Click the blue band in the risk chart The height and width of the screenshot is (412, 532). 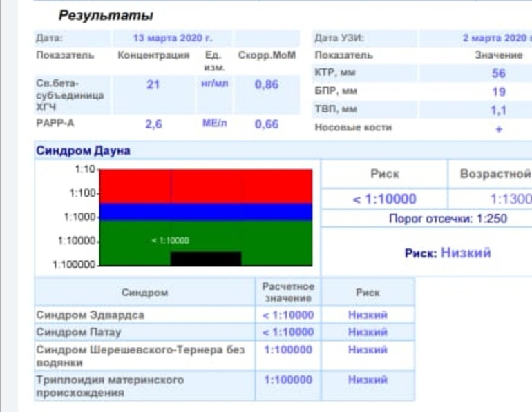tap(206, 212)
